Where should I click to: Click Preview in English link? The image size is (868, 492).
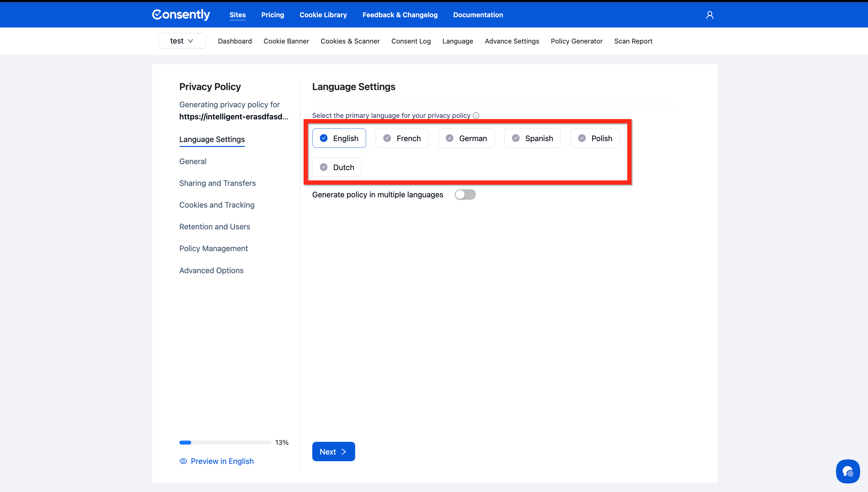pyautogui.click(x=222, y=461)
